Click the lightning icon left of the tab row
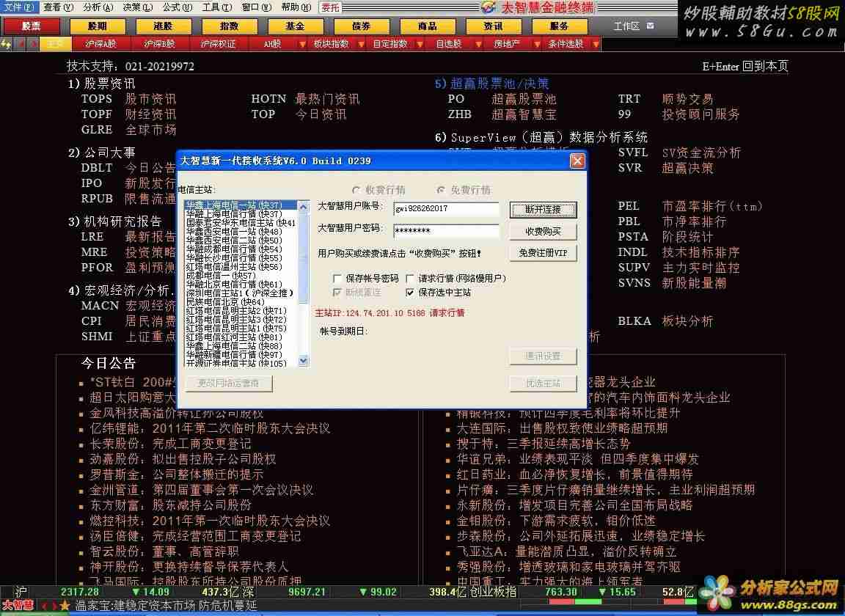Screen dimensions: 845x616 [7, 44]
